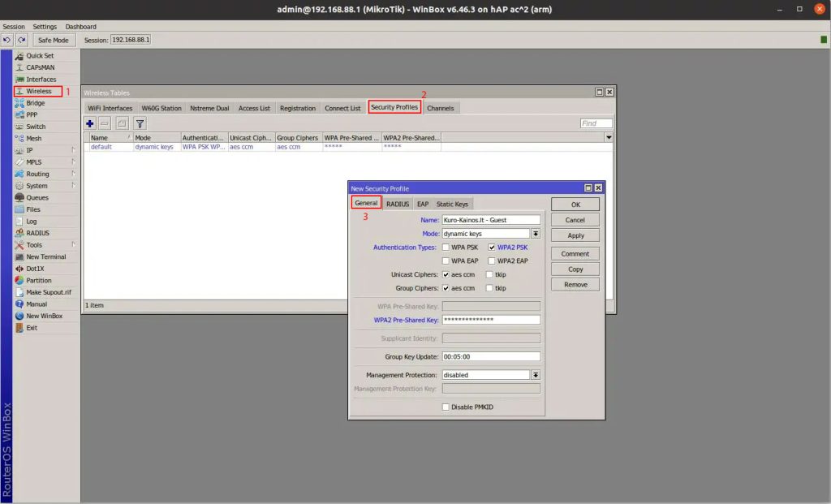831x504 pixels.
Task: Click the OK button
Action: (575, 205)
